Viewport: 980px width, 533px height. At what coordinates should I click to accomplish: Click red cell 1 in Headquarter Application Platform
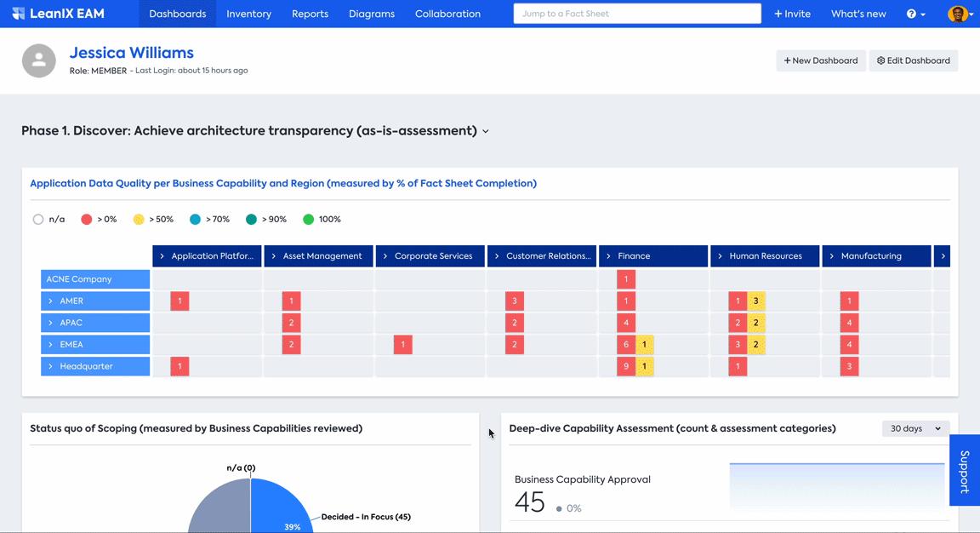click(x=180, y=367)
